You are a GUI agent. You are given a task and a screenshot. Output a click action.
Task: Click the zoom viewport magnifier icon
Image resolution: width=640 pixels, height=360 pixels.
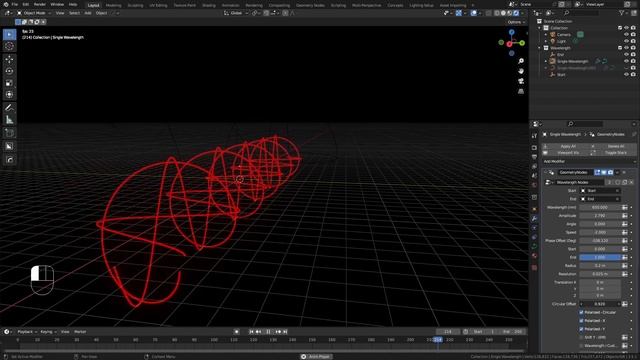coord(521,61)
